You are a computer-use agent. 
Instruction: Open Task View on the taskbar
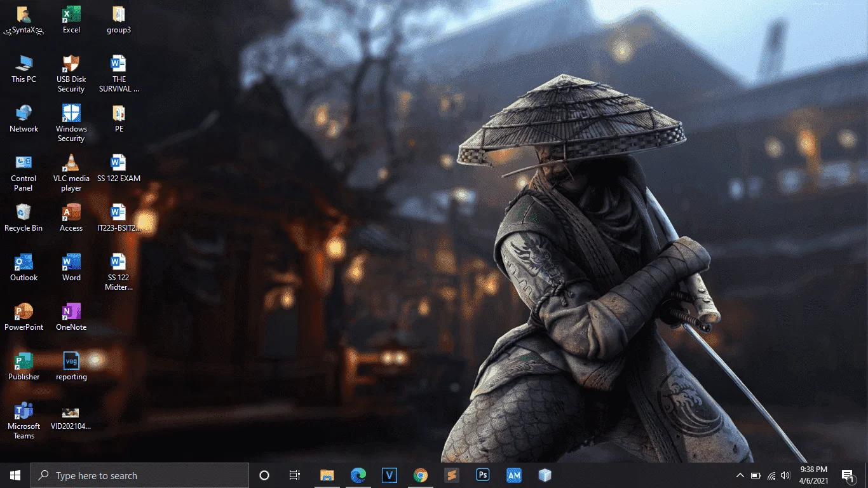coord(295,475)
